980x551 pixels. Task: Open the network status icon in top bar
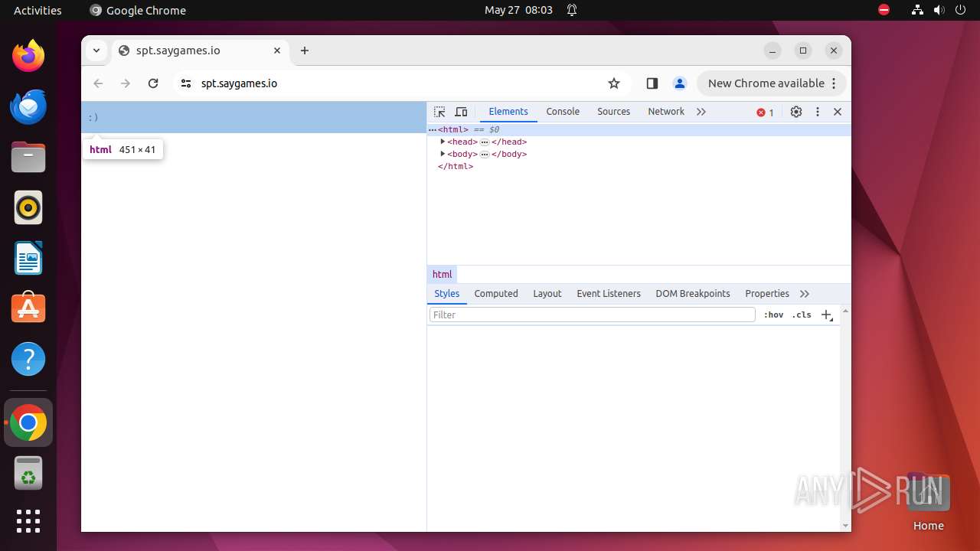pyautogui.click(x=917, y=10)
